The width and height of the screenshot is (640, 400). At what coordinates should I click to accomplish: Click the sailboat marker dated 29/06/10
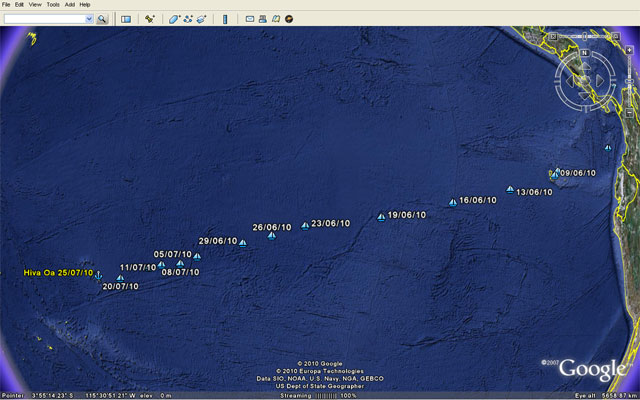242,243
